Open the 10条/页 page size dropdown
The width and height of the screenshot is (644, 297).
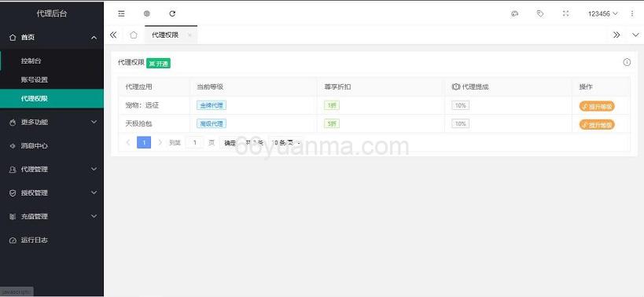click(x=286, y=142)
